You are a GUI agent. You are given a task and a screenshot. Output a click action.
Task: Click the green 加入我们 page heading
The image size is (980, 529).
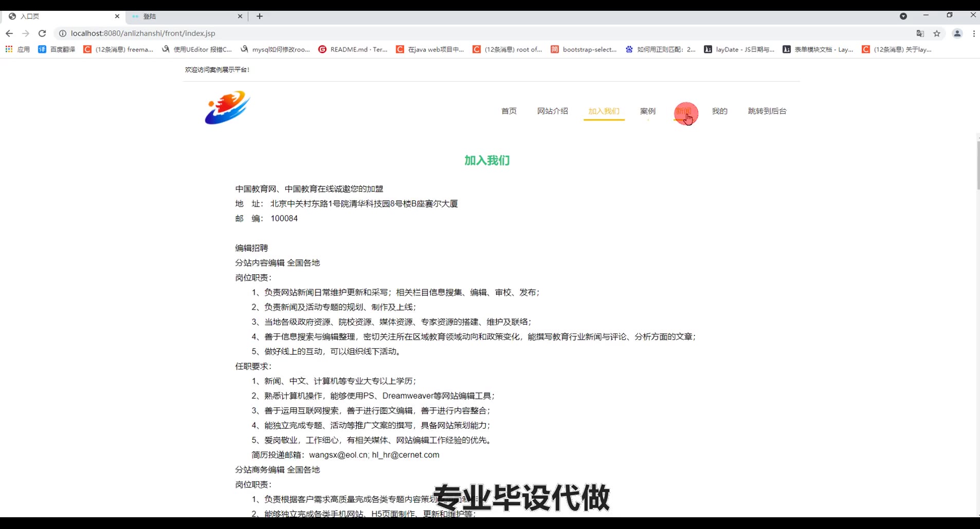tap(487, 161)
